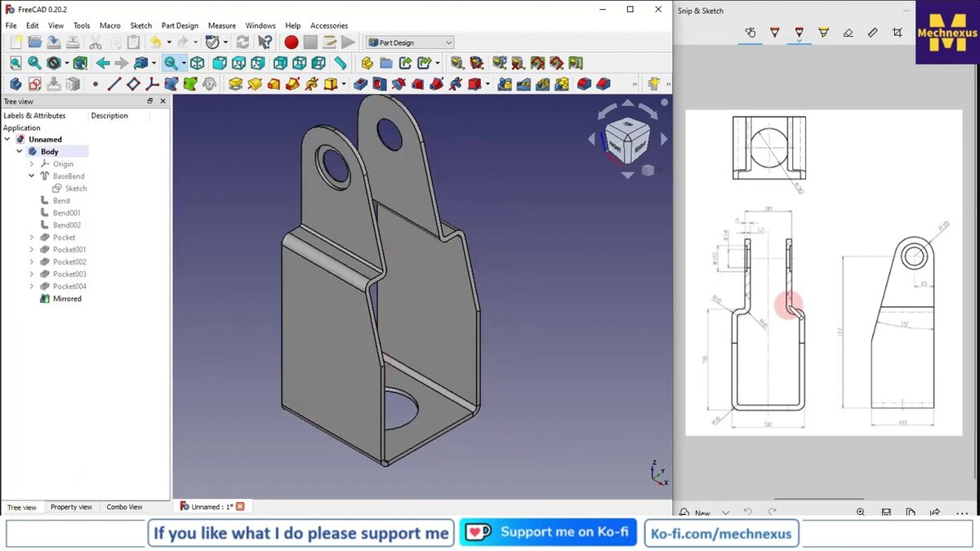Switch to the Property view tab
The image size is (980, 551).
tap(71, 507)
